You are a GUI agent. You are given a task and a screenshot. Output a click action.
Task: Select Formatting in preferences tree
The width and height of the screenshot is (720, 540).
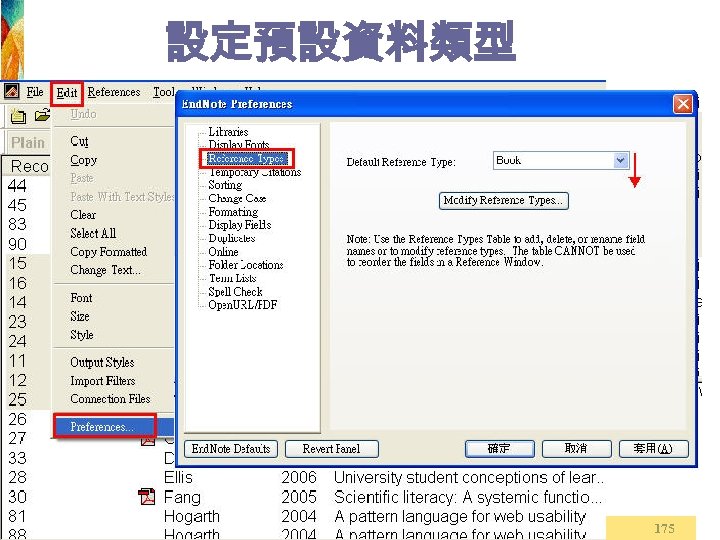coord(233,212)
